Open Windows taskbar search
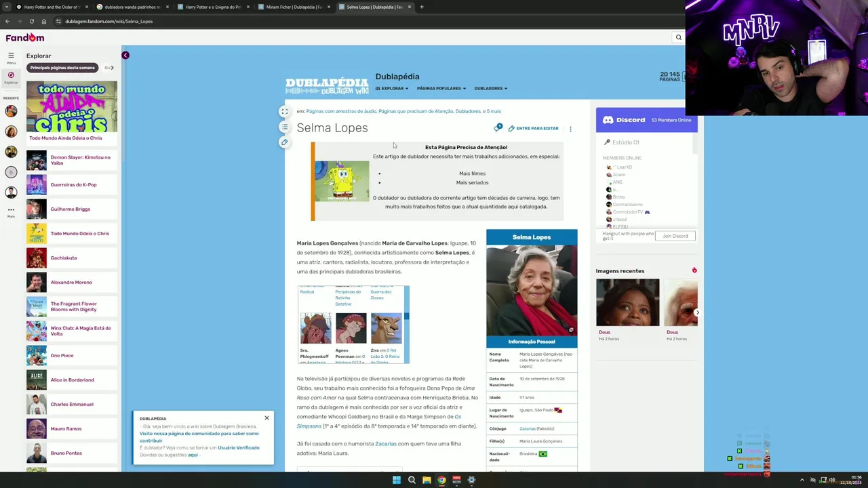The image size is (868, 488). [412, 480]
